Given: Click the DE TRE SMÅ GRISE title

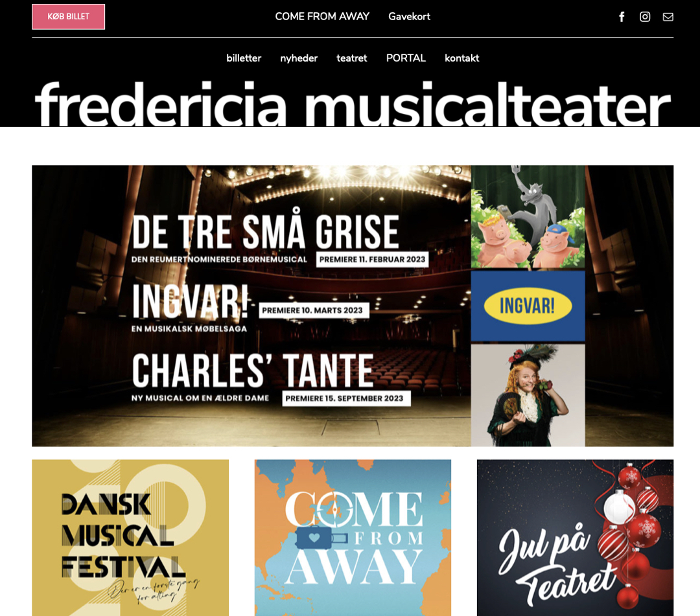Looking at the screenshot, I should click(x=265, y=231).
